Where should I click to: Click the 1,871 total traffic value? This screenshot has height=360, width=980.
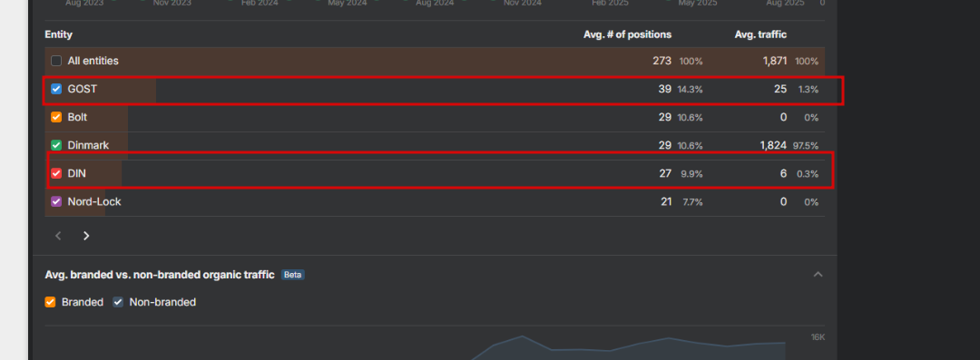tap(774, 62)
